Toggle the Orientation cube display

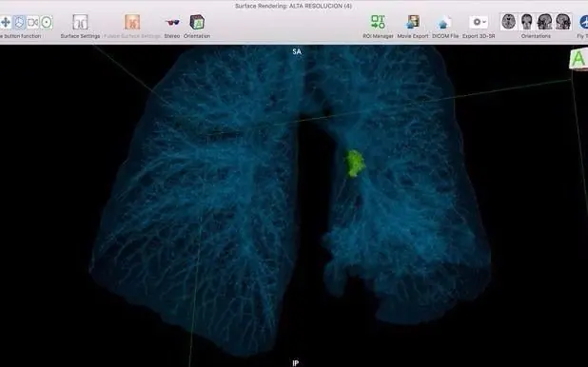coord(197,22)
